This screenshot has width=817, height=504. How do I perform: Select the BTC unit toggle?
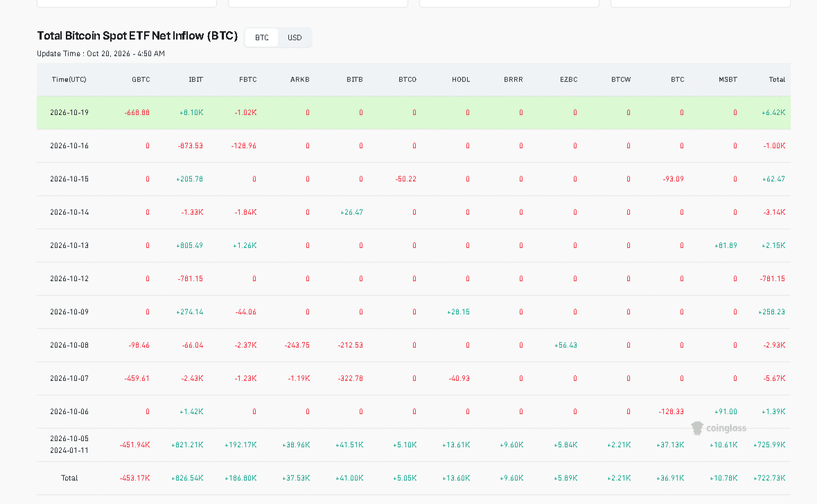[261, 37]
